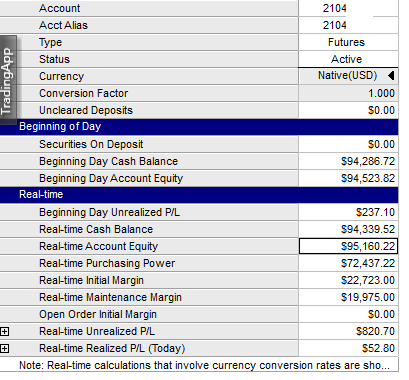Click the currency conversion note text

tap(204, 365)
